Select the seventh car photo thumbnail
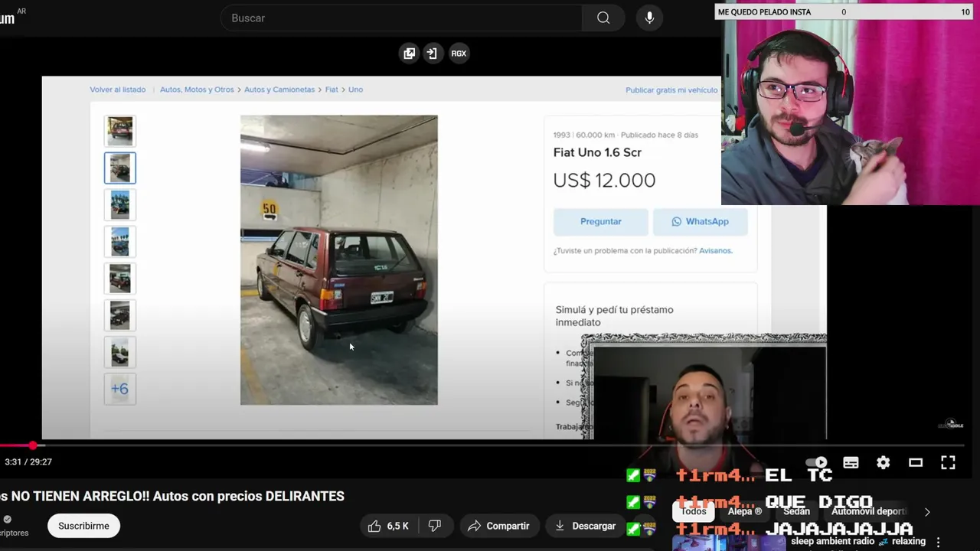980x551 pixels. pyautogui.click(x=120, y=352)
